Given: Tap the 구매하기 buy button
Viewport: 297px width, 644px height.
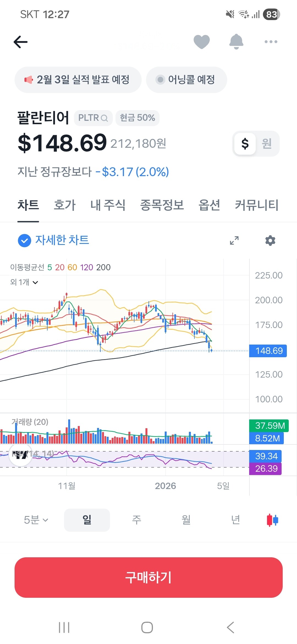Looking at the screenshot, I should tap(148, 577).
